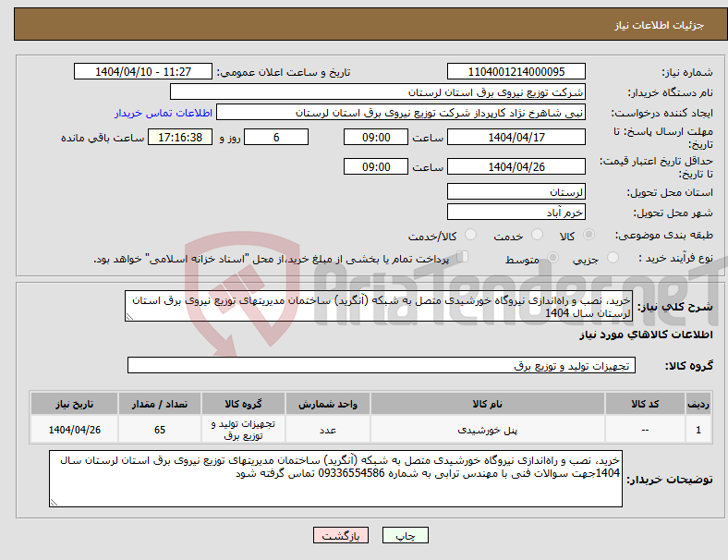Select the کالا/خدمت radio button
Screen dimensions: 728x560
pyautogui.click(x=471, y=235)
